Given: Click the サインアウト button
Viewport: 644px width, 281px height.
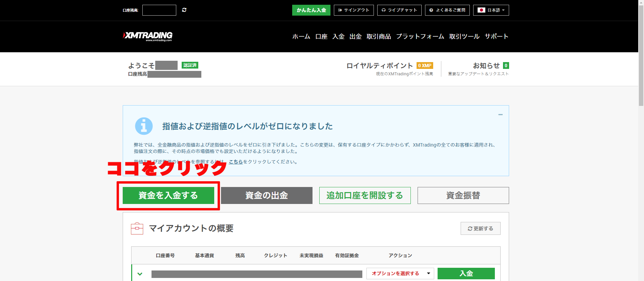Looking at the screenshot, I should point(354,10).
